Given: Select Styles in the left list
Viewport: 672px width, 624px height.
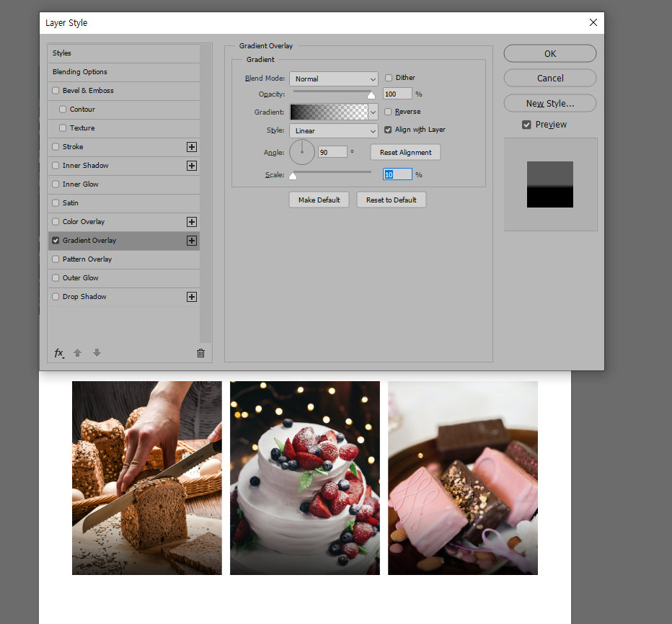Looking at the screenshot, I should click(x=124, y=53).
